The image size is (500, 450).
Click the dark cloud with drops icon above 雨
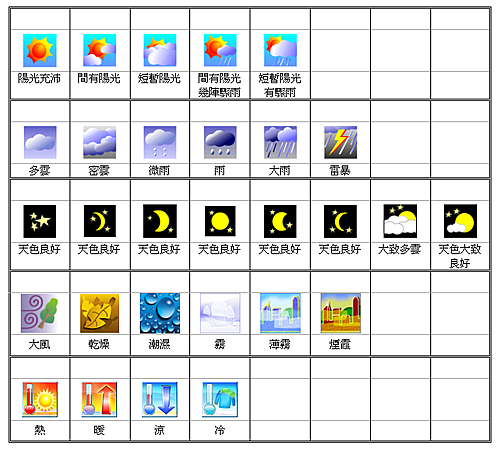coord(220,142)
